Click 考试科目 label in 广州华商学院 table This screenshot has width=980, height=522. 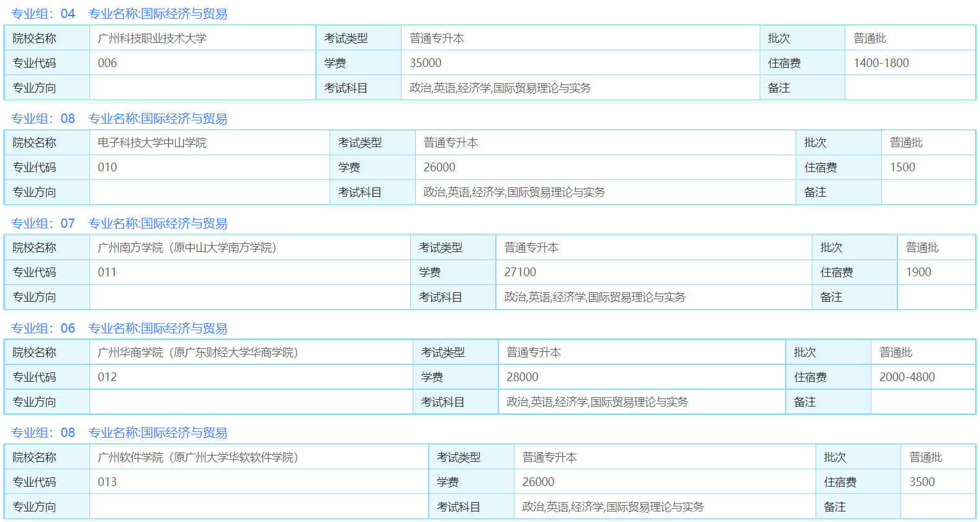click(443, 402)
